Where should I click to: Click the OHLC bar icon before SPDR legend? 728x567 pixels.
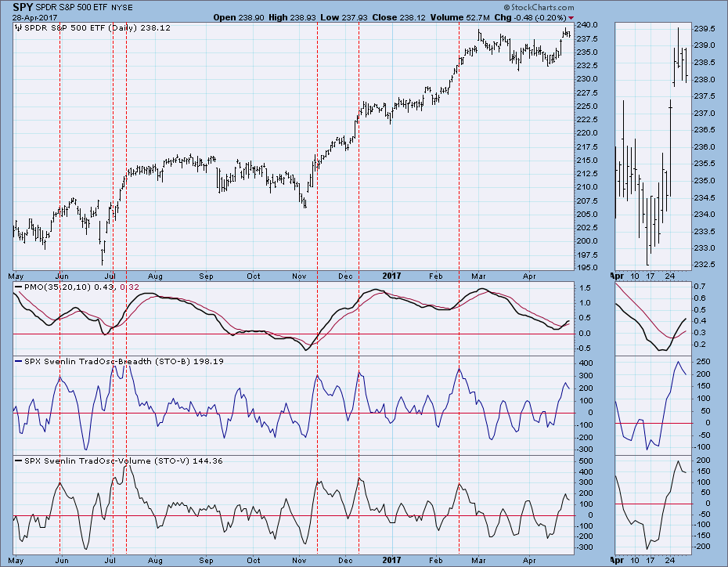tap(19, 28)
